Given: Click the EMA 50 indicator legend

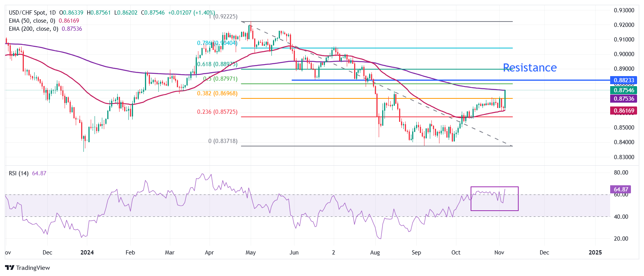Looking at the screenshot, I should coord(32,21).
